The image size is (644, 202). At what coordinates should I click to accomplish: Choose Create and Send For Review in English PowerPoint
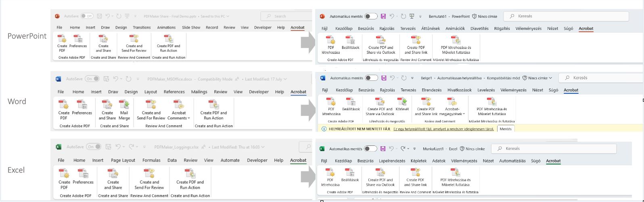click(x=134, y=43)
